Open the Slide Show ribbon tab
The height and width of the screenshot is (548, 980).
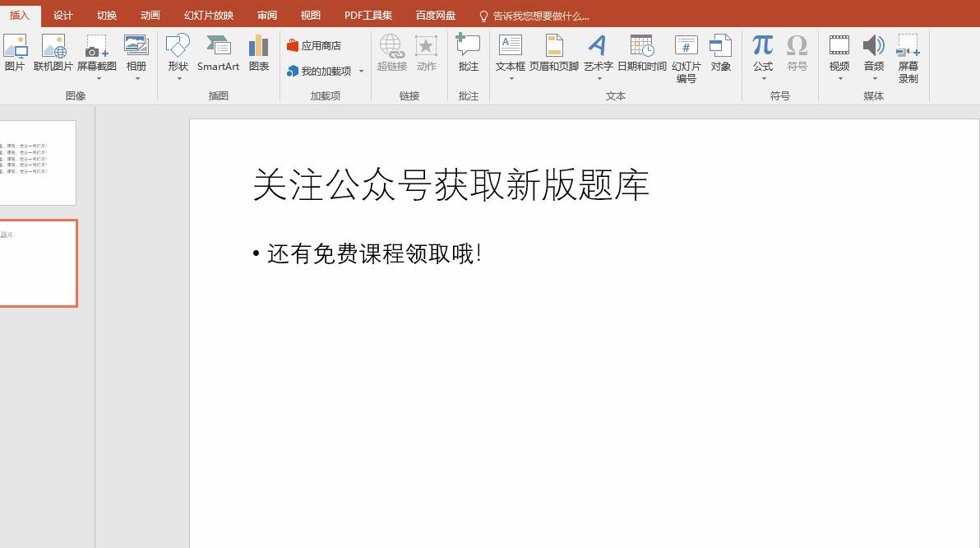(208, 14)
